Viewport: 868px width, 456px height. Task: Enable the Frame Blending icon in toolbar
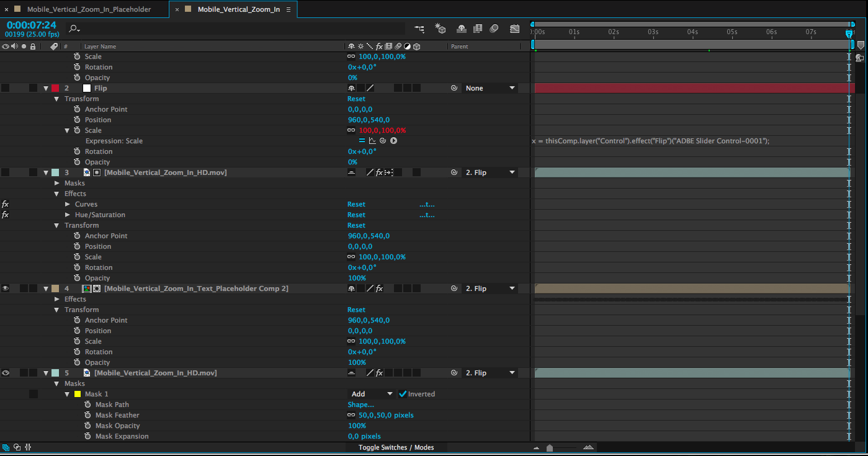[x=478, y=29]
